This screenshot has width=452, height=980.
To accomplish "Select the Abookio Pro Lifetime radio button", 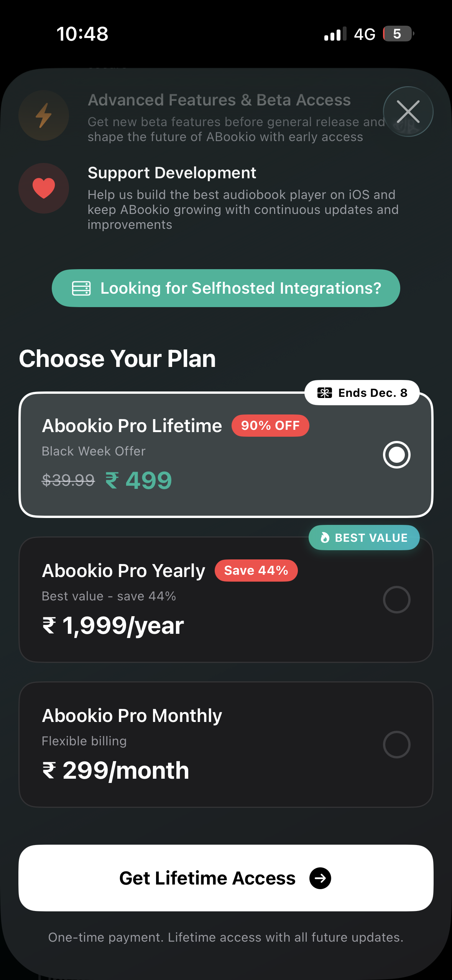I will (396, 455).
